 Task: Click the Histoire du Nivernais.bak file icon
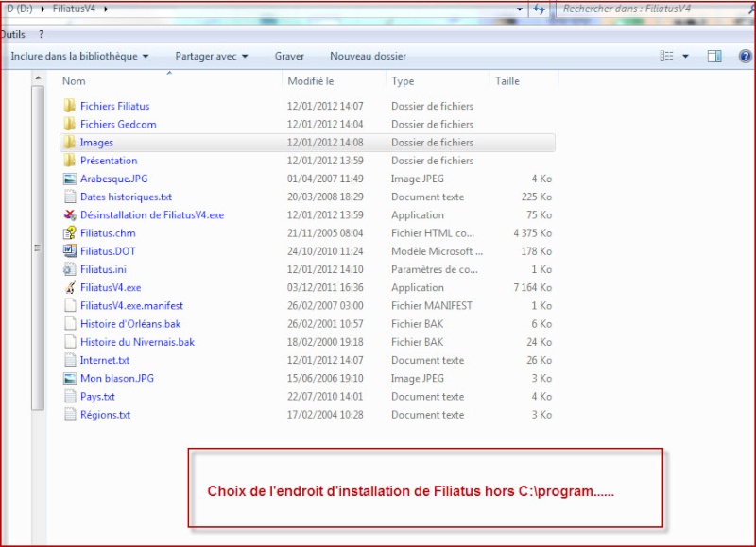70,342
